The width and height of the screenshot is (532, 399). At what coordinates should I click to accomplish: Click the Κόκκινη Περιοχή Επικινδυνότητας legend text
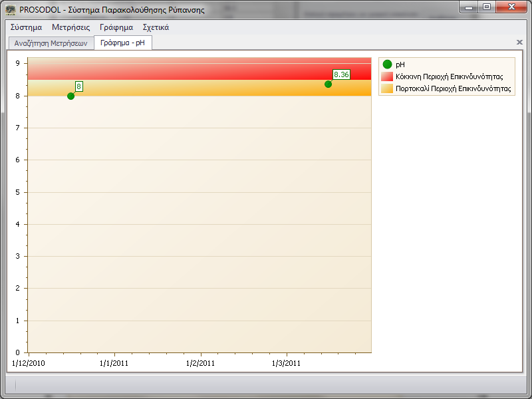pyautogui.click(x=450, y=76)
